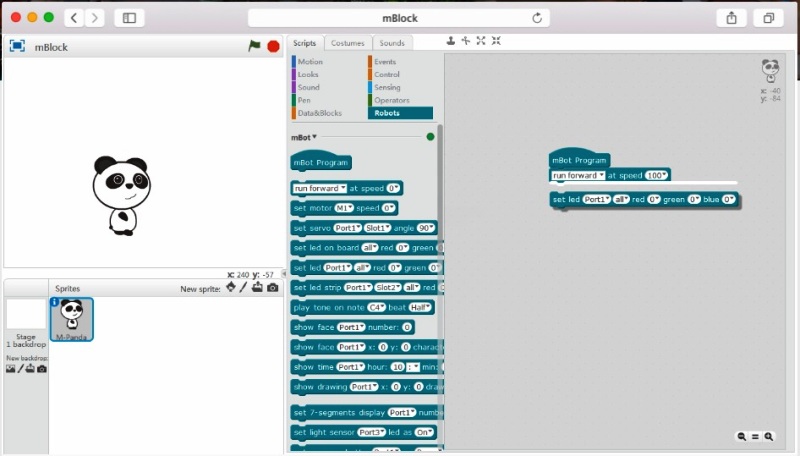Open On dropdown in light sensor block
Screen dimensions: 800x456
tap(424, 433)
